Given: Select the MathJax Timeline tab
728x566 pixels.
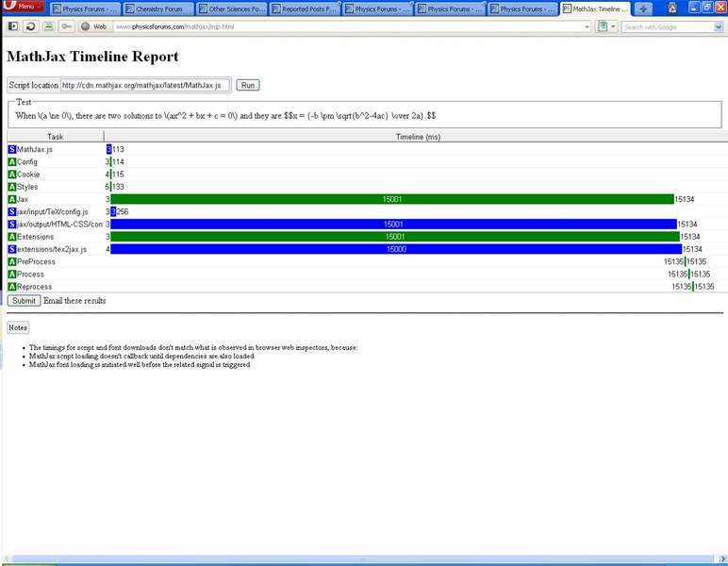Looking at the screenshot, I should pyautogui.click(x=595, y=8).
